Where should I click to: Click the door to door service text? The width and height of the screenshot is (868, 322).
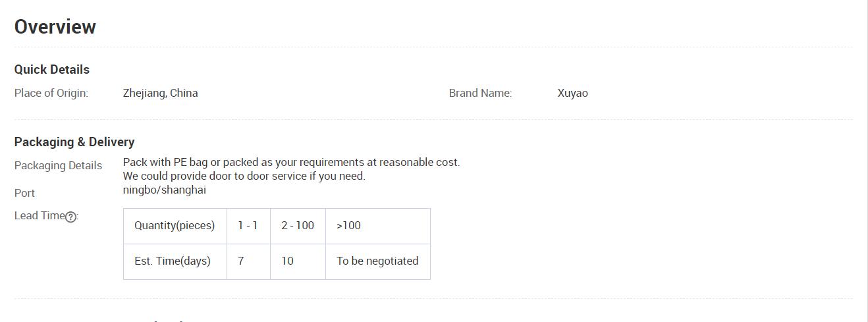tap(244, 176)
